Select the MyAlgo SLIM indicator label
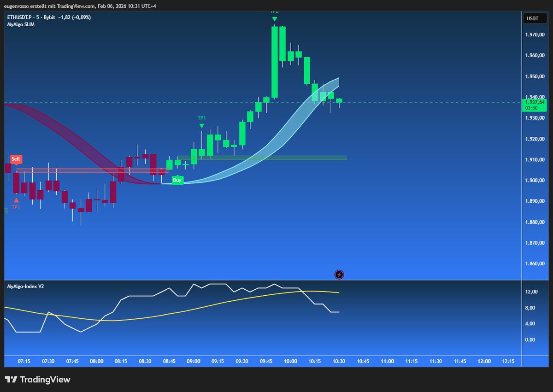 tap(21, 24)
